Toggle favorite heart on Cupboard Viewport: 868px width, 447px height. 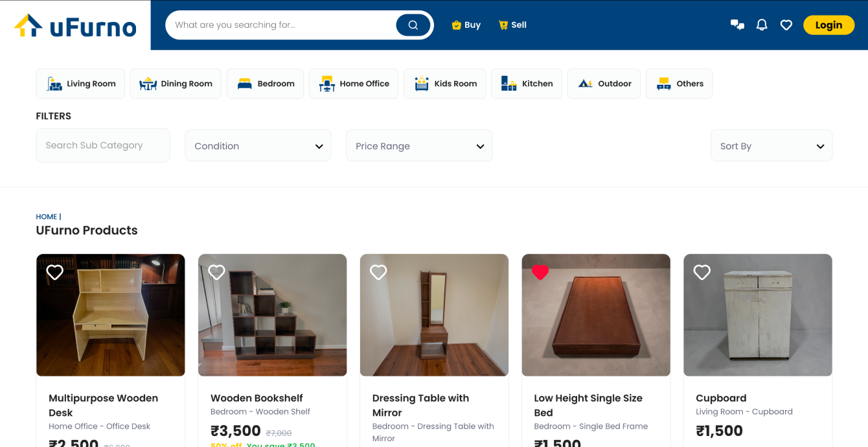[702, 272]
